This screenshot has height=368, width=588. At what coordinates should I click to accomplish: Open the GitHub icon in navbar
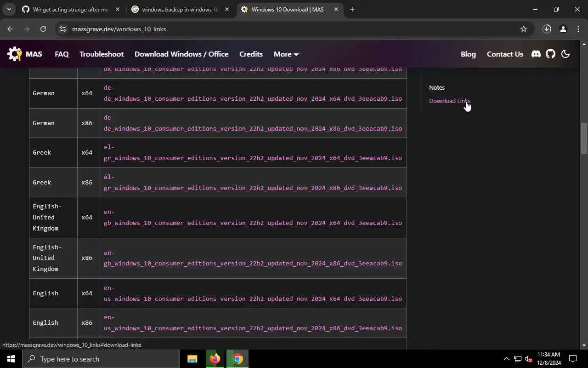tap(550, 54)
